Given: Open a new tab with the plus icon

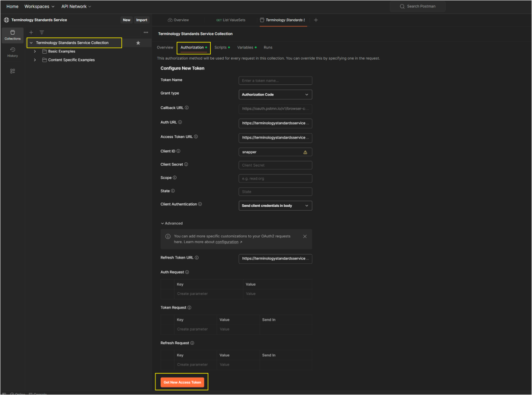Looking at the screenshot, I should click(316, 20).
